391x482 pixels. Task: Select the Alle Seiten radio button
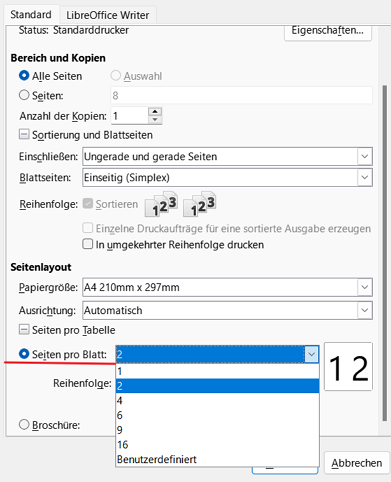tap(24, 76)
